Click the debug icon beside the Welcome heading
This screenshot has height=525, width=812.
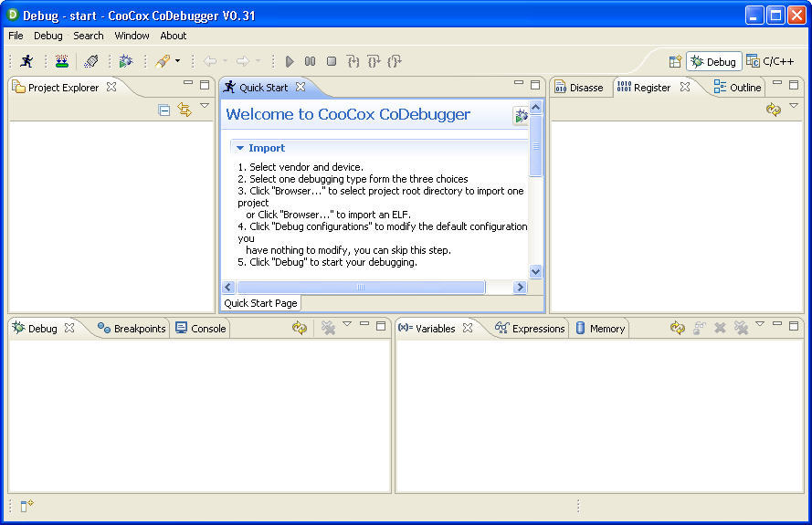click(521, 116)
